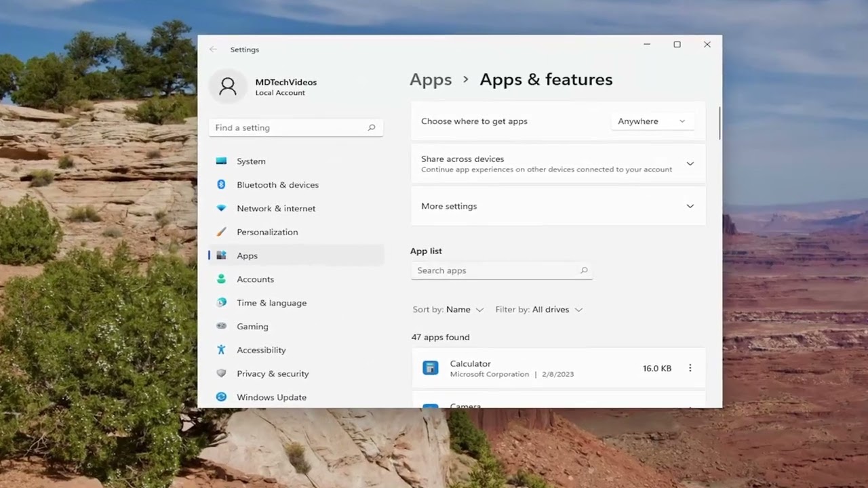Screen dimensions: 868x488
Task: Click the magnifier in Find a setting
Action: [372, 127]
